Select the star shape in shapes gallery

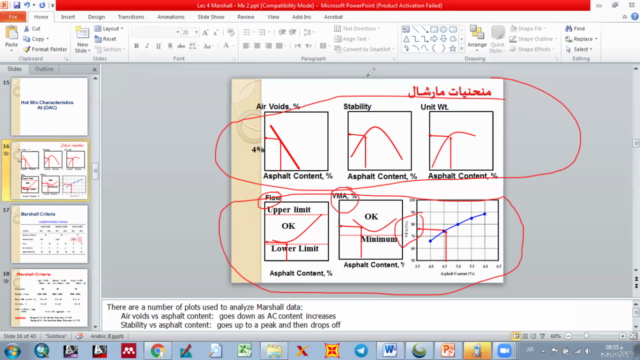point(453,48)
